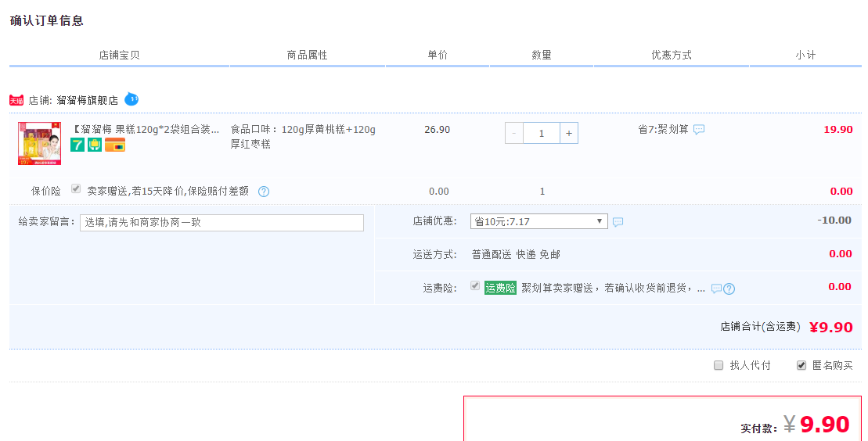Click comment bubble next to 省7:聚划算

point(699,130)
